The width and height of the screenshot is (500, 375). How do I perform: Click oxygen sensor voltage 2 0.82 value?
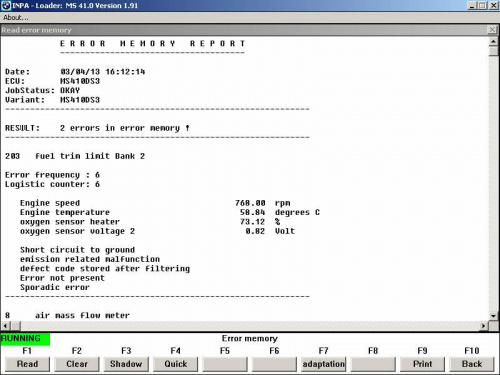tap(255, 231)
